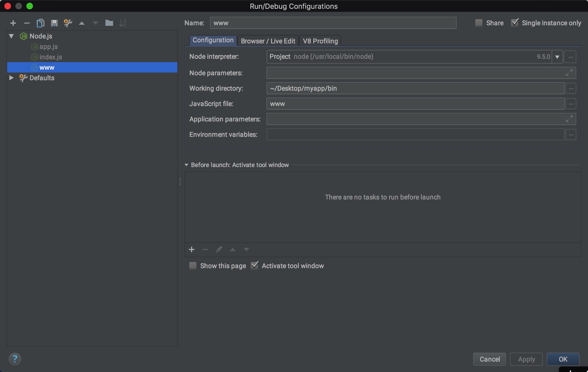Switch to Browser / Live Edit tab

tap(268, 41)
